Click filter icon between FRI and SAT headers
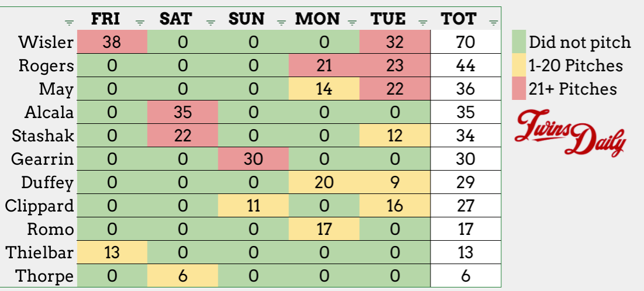 [140, 23]
